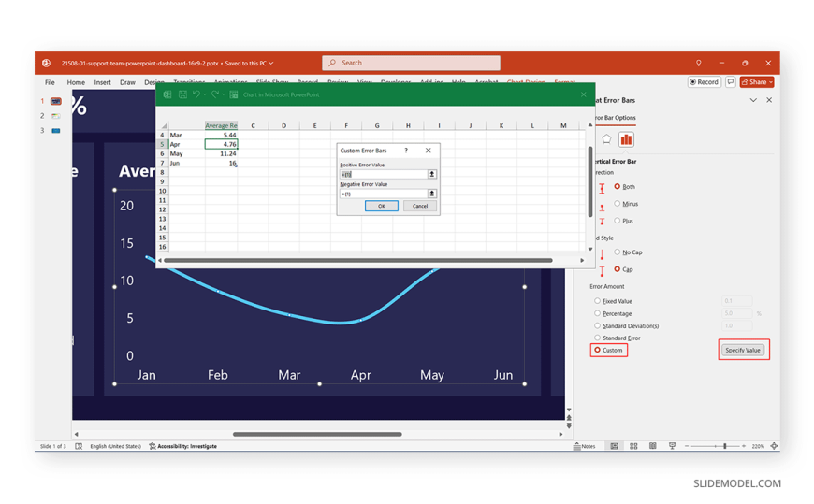Click the spell check icon in status bar
The width and height of the screenshot is (814, 504).
tap(79, 446)
